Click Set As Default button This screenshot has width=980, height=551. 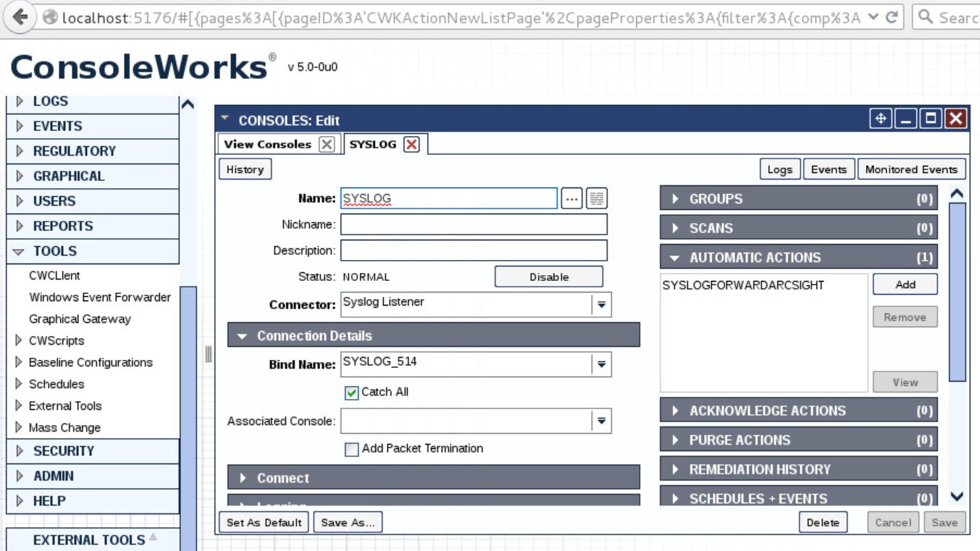click(x=264, y=522)
